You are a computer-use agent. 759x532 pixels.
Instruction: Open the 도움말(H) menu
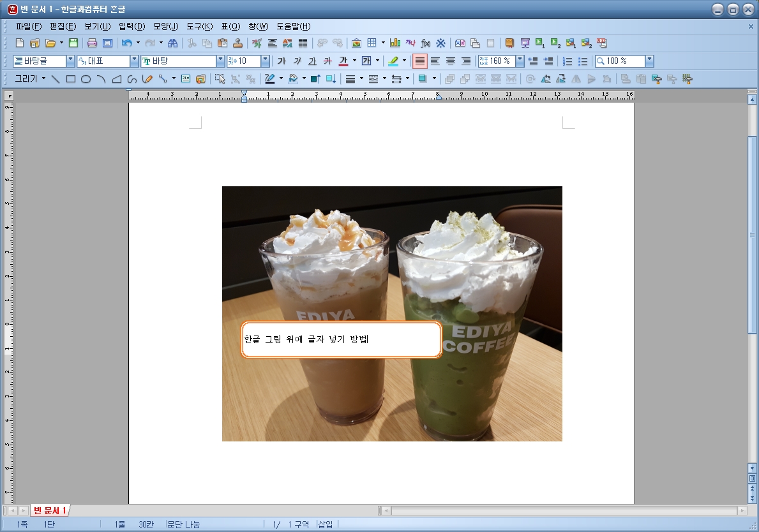click(x=294, y=27)
